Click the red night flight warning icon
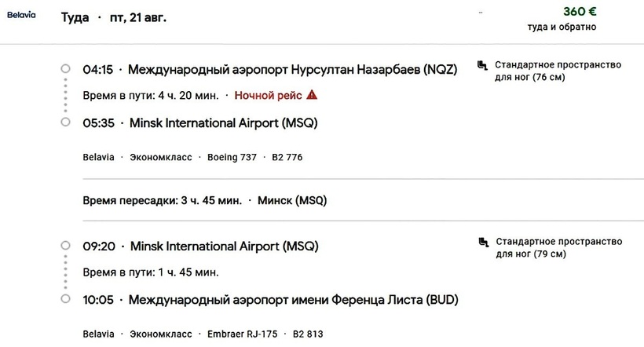 (312, 95)
